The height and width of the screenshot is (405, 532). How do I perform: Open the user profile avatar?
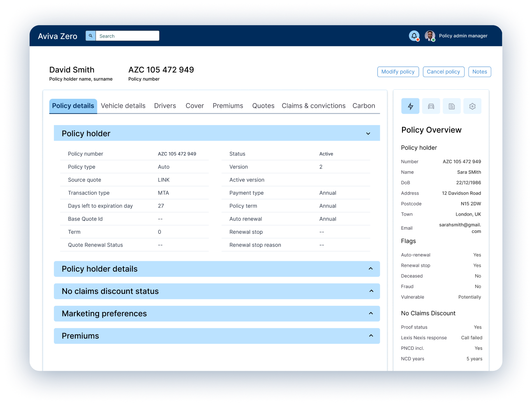click(429, 36)
